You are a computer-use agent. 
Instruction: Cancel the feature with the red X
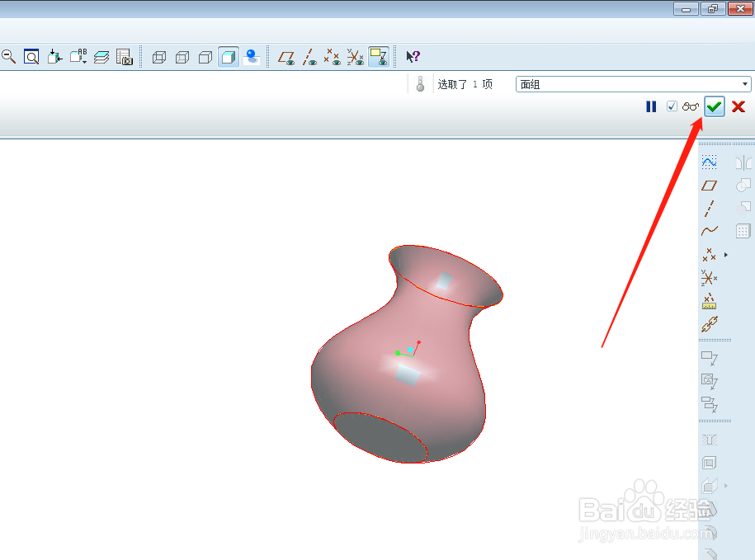pos(738,106)
